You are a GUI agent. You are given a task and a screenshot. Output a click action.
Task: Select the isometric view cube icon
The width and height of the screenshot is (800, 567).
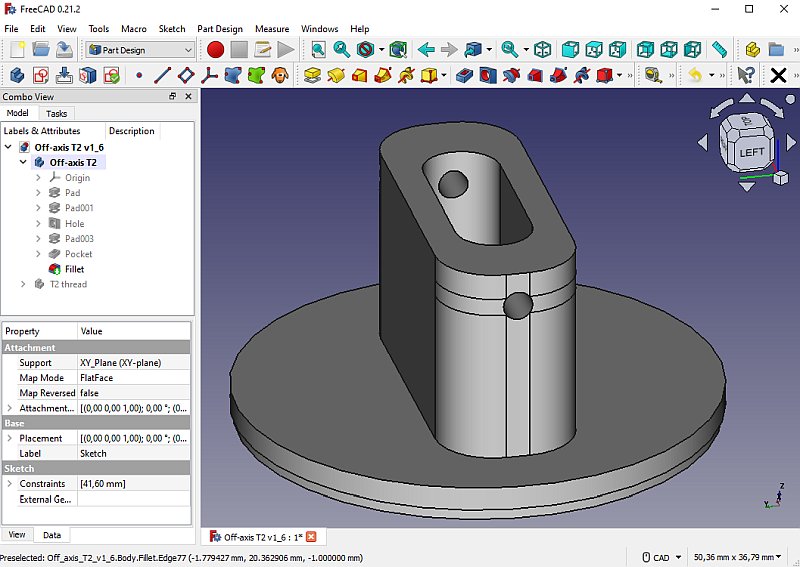542,50
